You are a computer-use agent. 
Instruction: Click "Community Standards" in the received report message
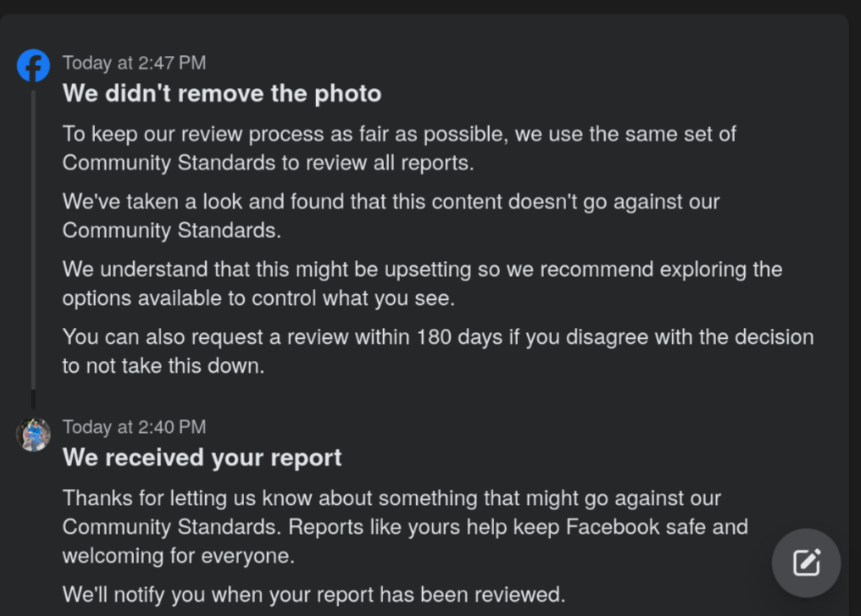pos(169,527)
